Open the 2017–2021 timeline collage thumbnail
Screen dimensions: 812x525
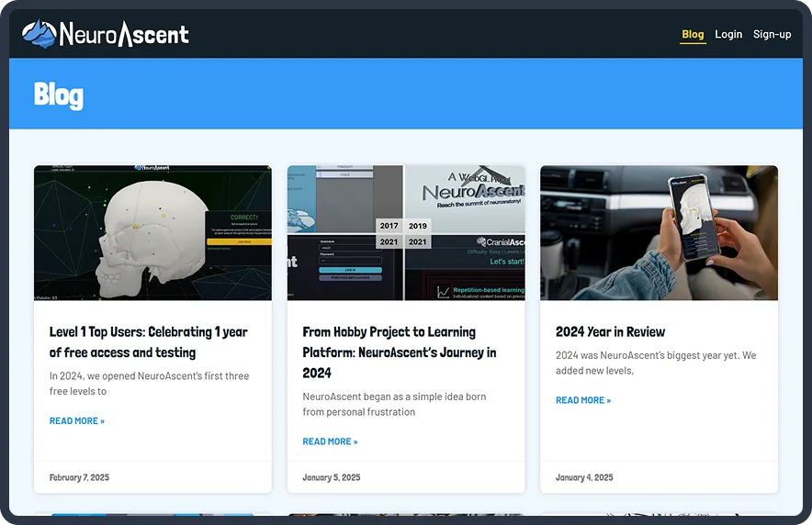point(406,233)
